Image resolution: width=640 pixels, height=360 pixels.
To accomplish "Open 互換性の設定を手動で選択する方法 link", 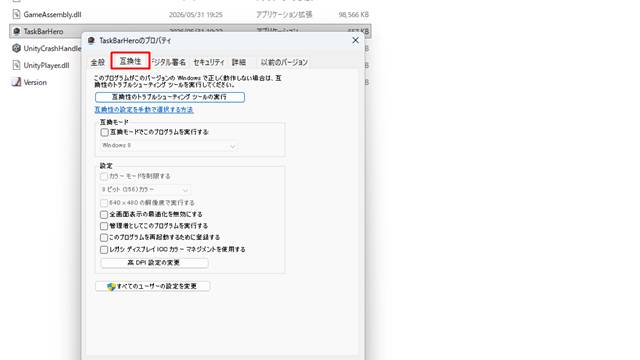I will coord(144,110).
